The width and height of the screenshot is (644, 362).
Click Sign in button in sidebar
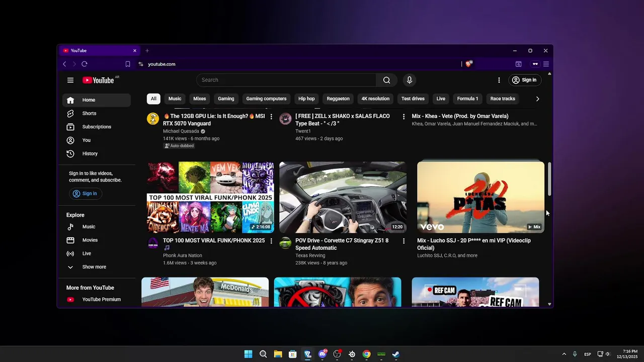[85, 194]
